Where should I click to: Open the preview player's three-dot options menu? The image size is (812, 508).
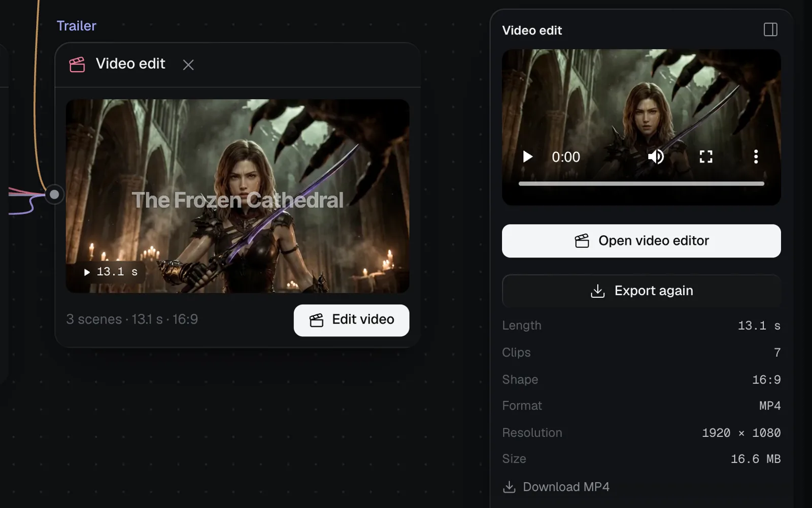click(x=756, y=156)
